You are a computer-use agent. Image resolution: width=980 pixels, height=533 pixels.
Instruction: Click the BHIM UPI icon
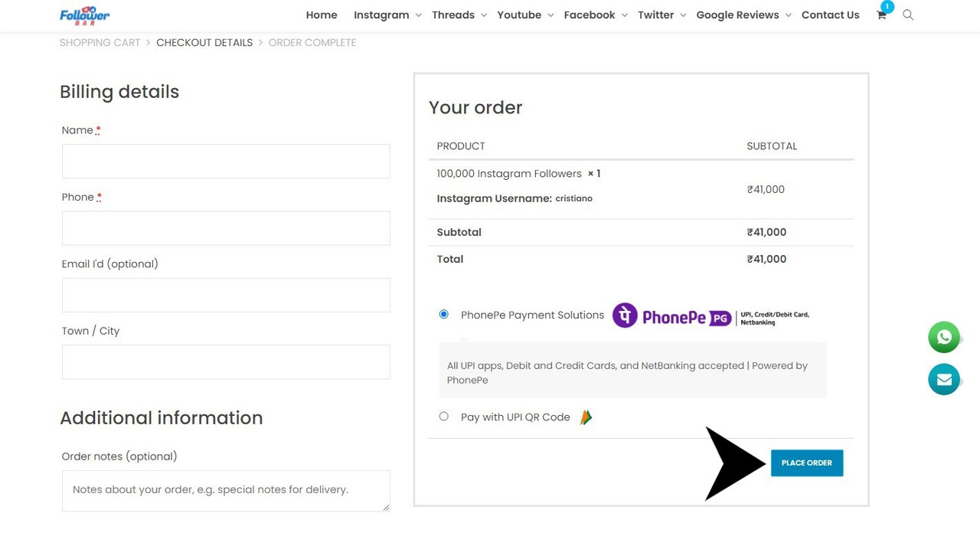[586, 417]
